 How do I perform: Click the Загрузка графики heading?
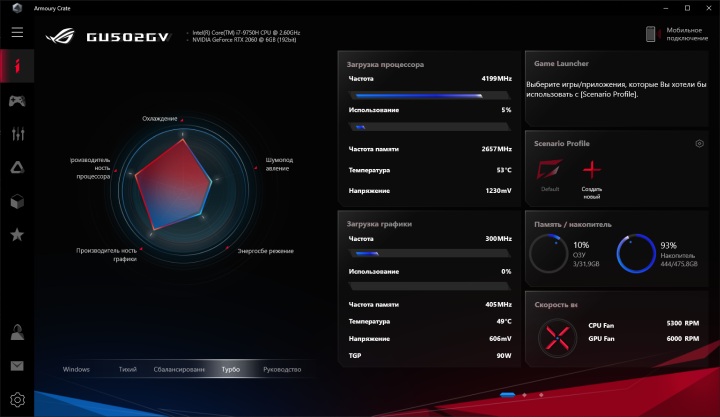pos(379,224)
